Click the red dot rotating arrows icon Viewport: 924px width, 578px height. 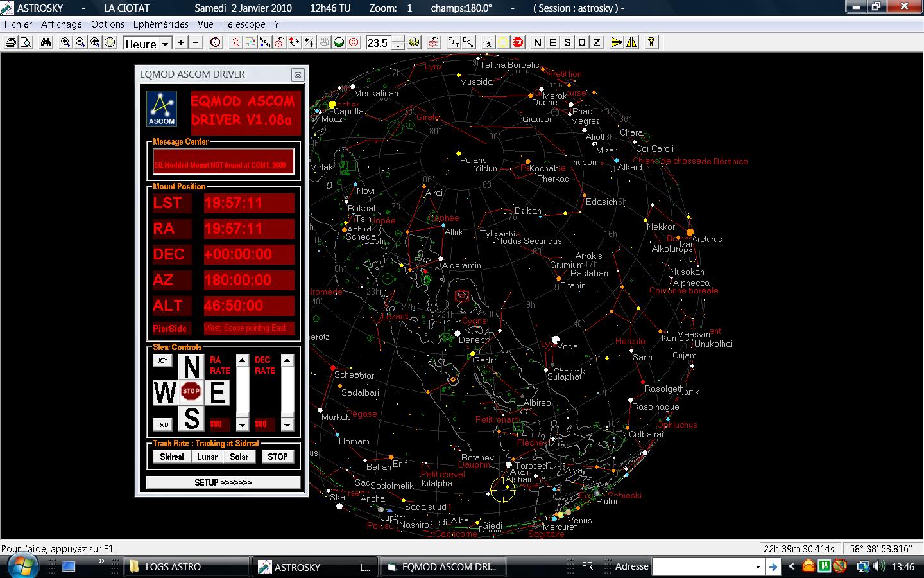coord(295,42)
